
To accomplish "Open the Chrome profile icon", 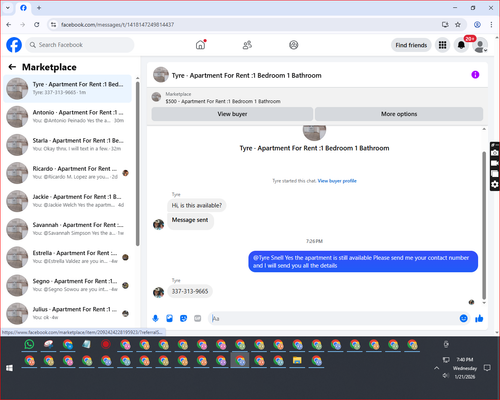I will [x=477, y=25].
